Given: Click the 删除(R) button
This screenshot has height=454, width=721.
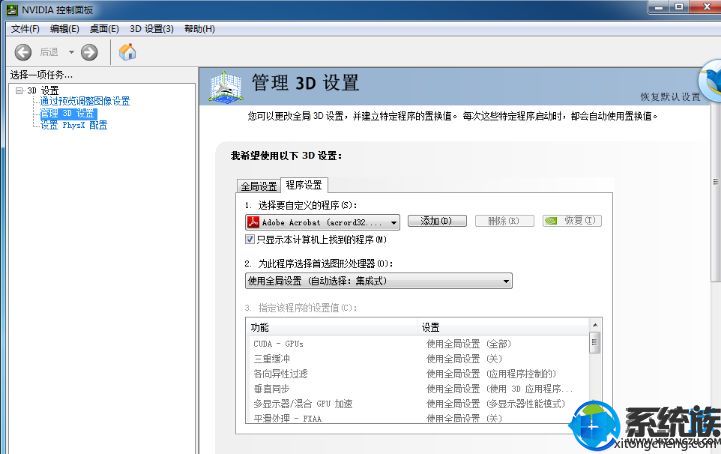Looking at the screenshot, I should (504, 221).
